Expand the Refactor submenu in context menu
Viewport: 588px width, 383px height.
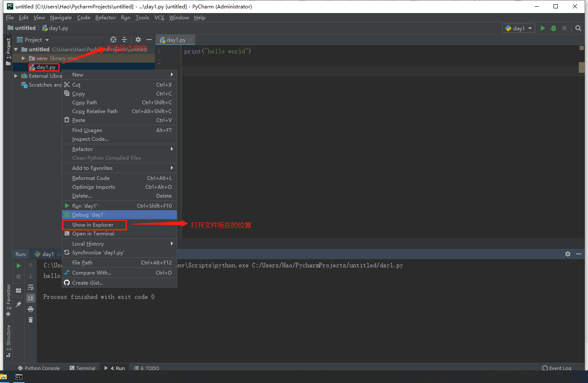pos(119,149)
